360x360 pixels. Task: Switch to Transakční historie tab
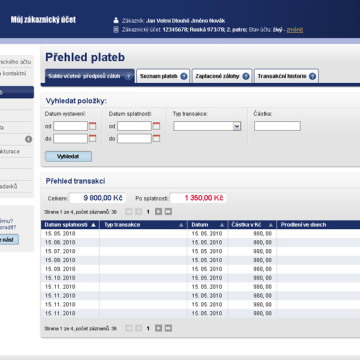[286, 76]
